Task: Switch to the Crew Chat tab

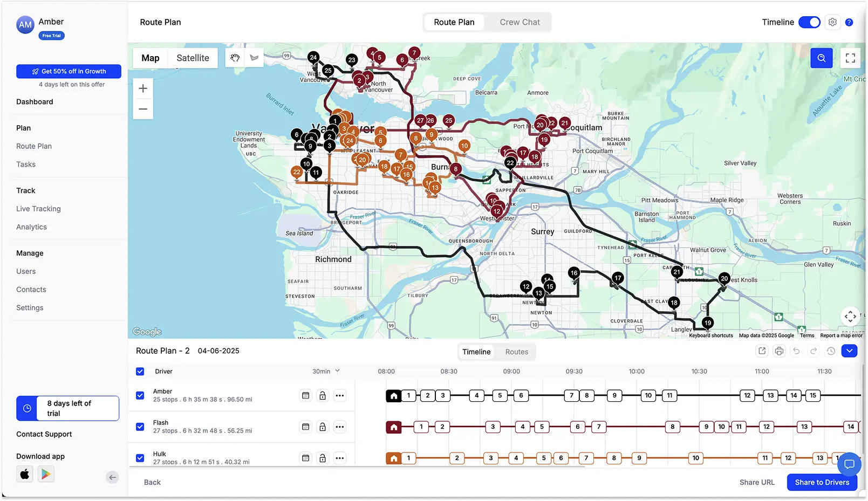Action: [519, 22]
